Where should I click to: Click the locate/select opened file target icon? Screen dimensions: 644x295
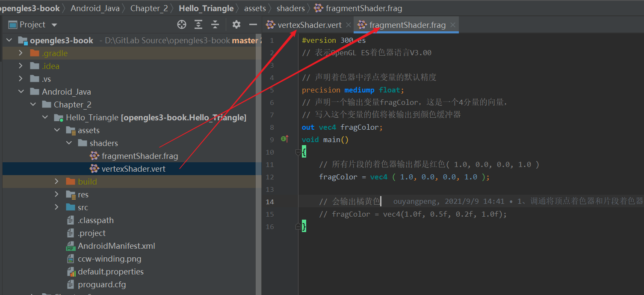tap(182, 24)
